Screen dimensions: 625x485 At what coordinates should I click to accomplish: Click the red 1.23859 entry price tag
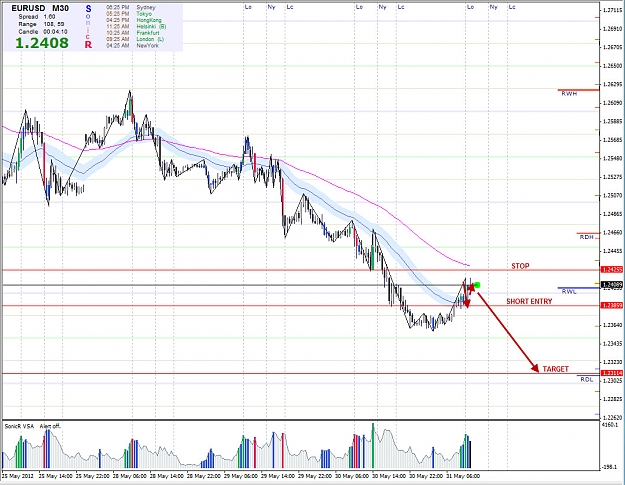tap(612, 305)
